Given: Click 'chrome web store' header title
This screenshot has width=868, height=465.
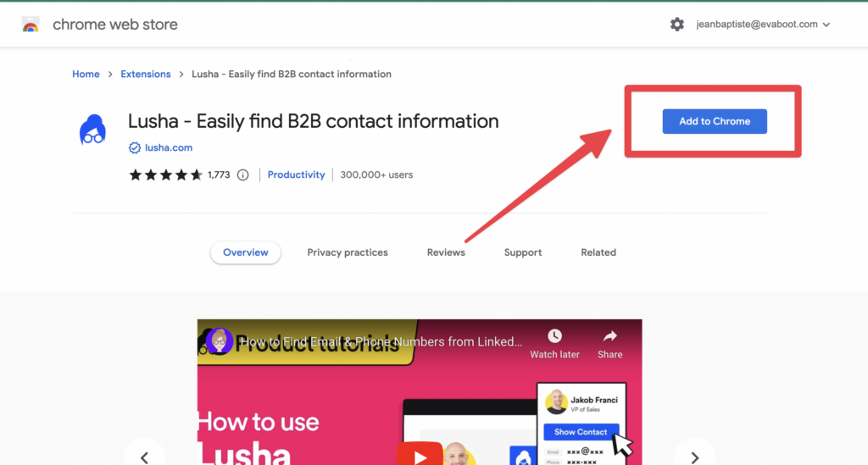Looking at the screenshot, I should coord(115,25).
